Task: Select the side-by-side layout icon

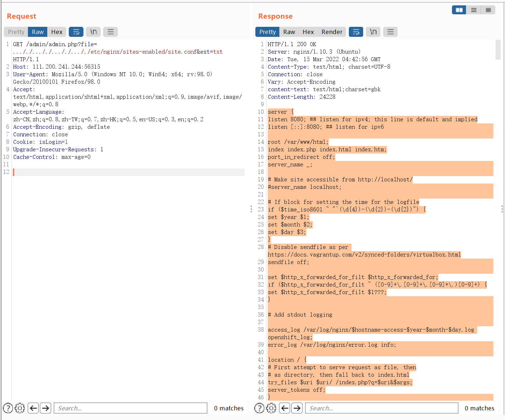Action: (459, 10)
